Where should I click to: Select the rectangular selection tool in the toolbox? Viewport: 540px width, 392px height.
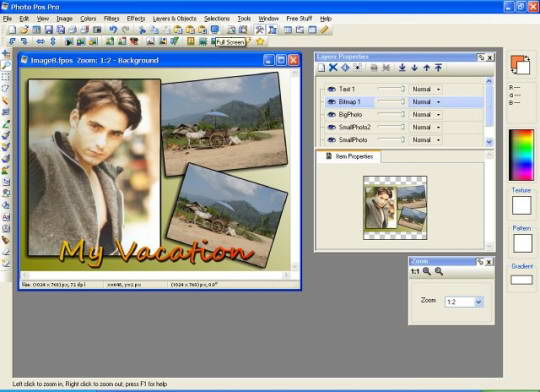click(6, 76)
